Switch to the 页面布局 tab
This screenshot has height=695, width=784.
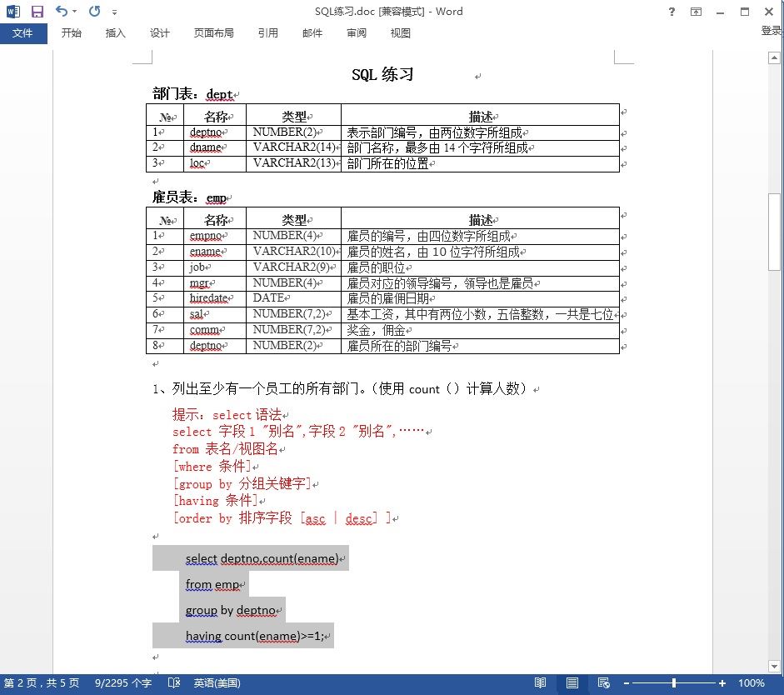click(213, 33)
